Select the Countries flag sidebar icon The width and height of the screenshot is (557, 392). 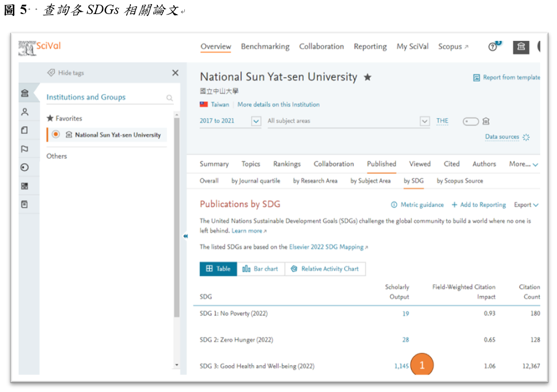click(x=25, y=149)
